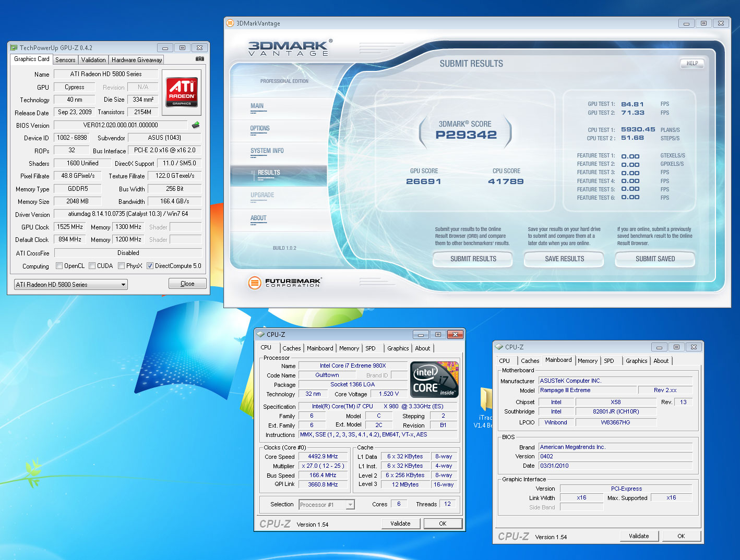The width and height of the screenshot is (740, 560).
Task: Switch to the Sensors tab in GPU-Z
Action: [65, 60]
